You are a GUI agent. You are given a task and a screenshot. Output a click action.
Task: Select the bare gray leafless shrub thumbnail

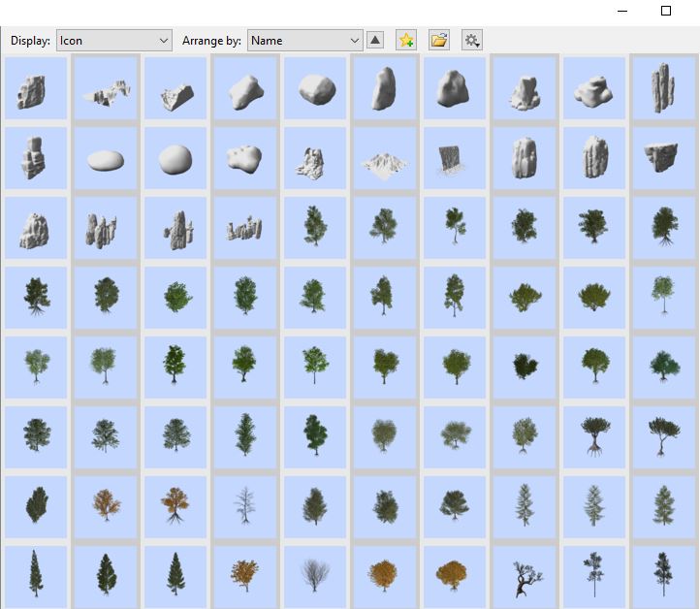point(315,577)
